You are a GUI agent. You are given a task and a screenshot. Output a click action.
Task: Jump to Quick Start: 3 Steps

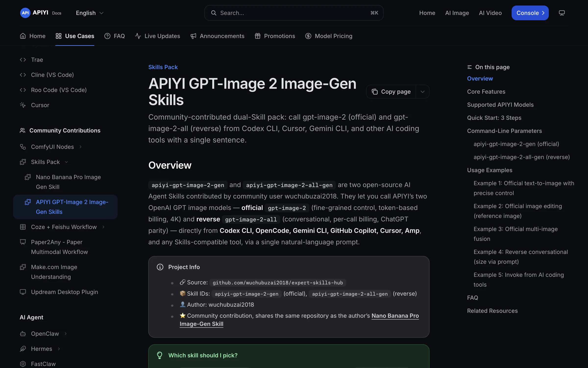coord(494,118)
